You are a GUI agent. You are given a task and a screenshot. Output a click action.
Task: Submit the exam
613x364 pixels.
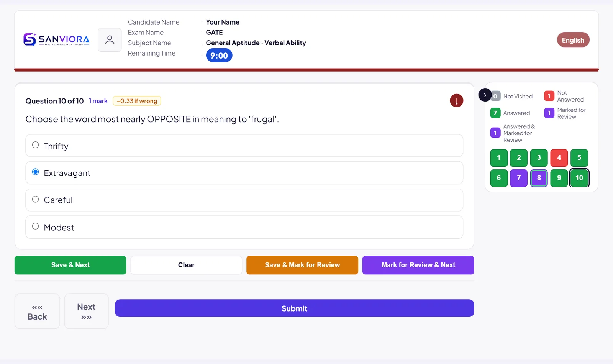(295, 308)
